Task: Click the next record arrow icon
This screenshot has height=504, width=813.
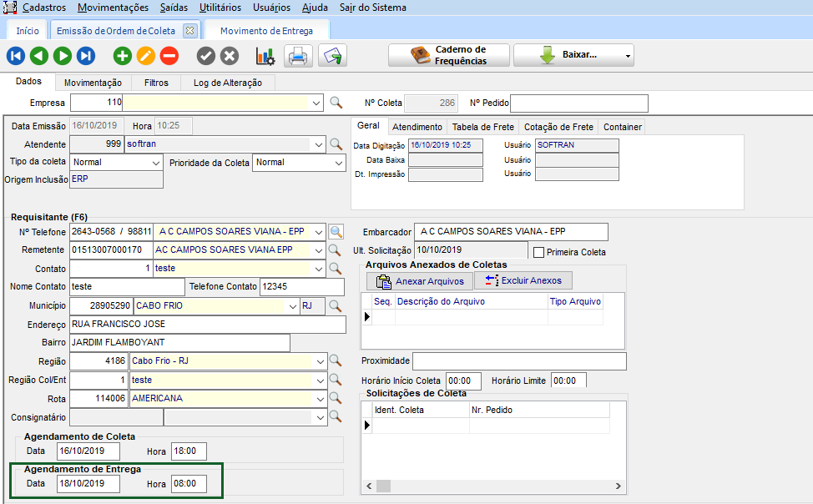Action: tap(63, 56)
